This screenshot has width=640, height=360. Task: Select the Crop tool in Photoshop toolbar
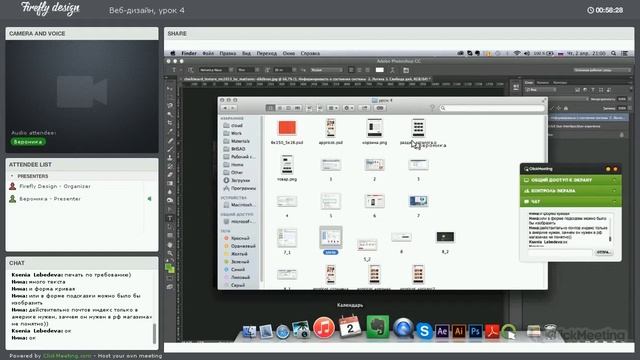[170, 123]
